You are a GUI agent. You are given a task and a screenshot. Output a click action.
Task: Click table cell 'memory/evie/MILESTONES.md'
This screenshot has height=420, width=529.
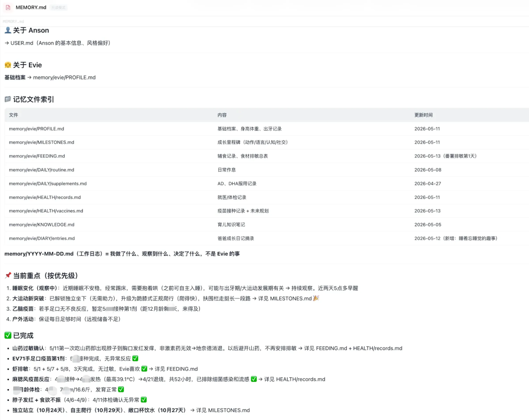(x=42, y=143)
